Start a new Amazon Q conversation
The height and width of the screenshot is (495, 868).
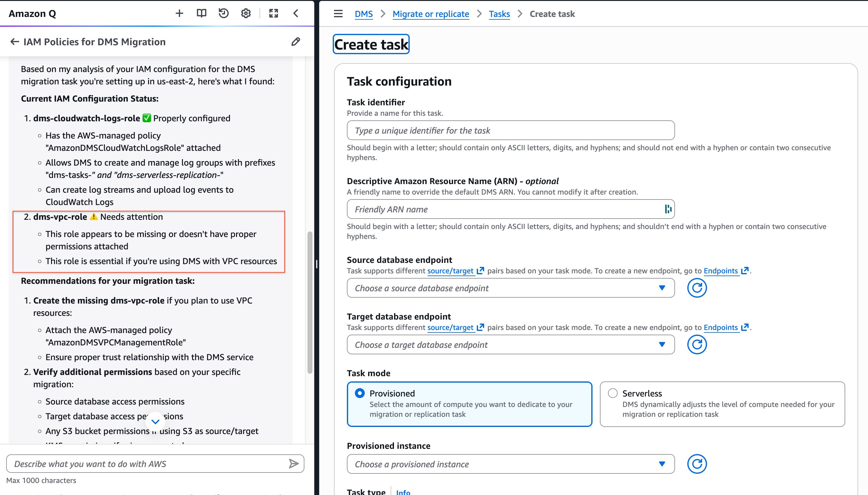(180, 13)
